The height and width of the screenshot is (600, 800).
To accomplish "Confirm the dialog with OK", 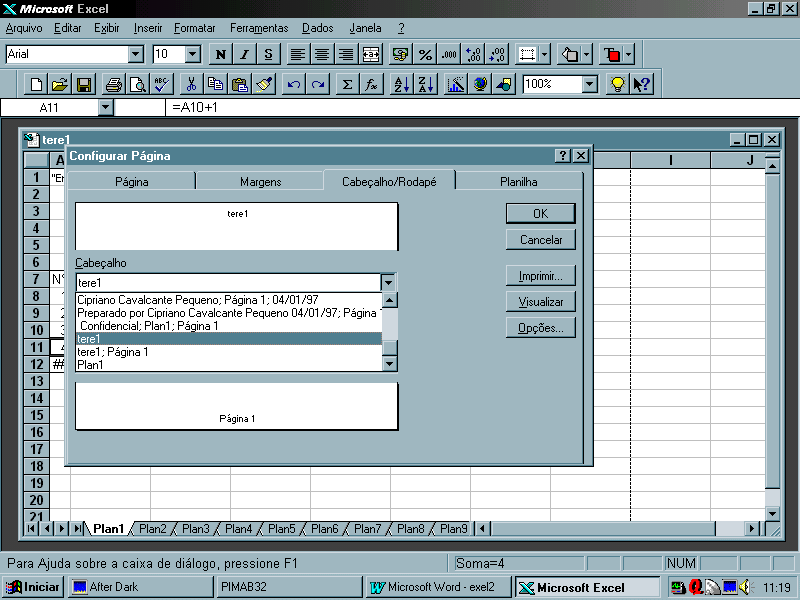I will 541,213.
